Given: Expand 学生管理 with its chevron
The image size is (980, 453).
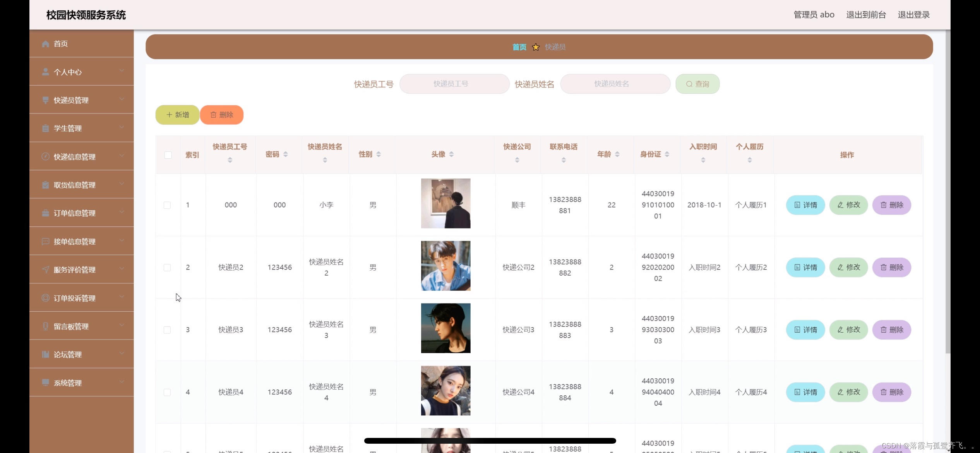Looking at the screenshot, I should [122, 127].
